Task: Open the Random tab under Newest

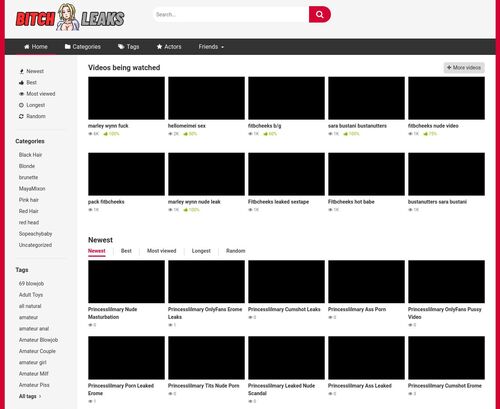Action: pyautogui.click(x=235, y=251)
